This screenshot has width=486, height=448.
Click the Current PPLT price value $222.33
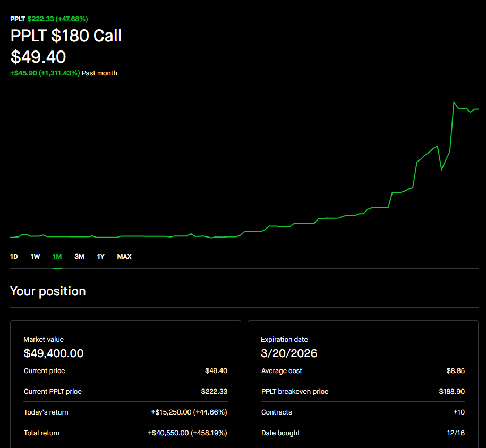pyautogui.click(x=214, y=392)
